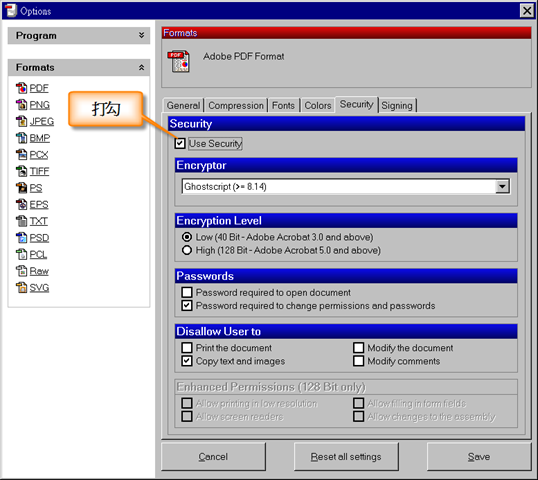Image resolution: width=538 pixels, height=480 pixels.
Task: Uncheck Copy text and images restriction
Action: tap(187, 361)
